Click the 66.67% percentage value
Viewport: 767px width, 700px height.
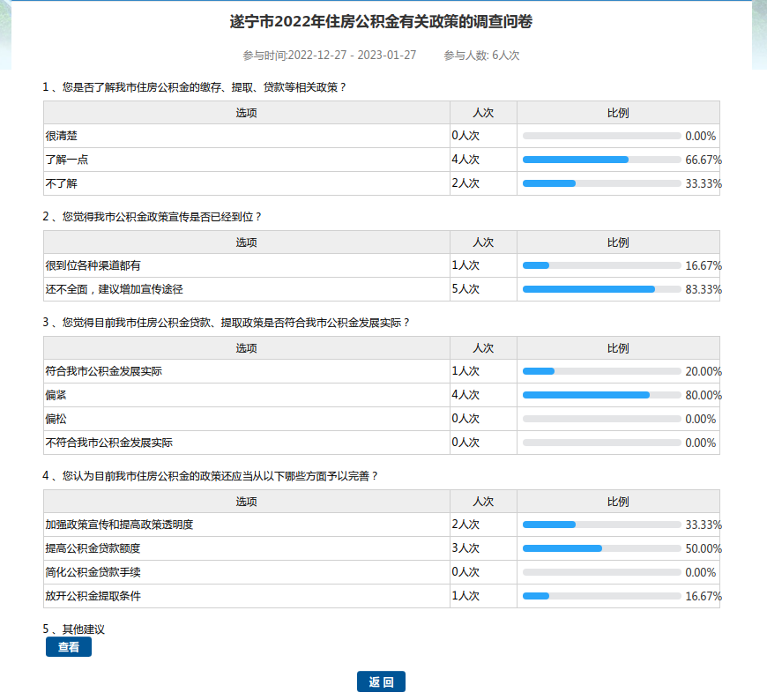point(704,160)
